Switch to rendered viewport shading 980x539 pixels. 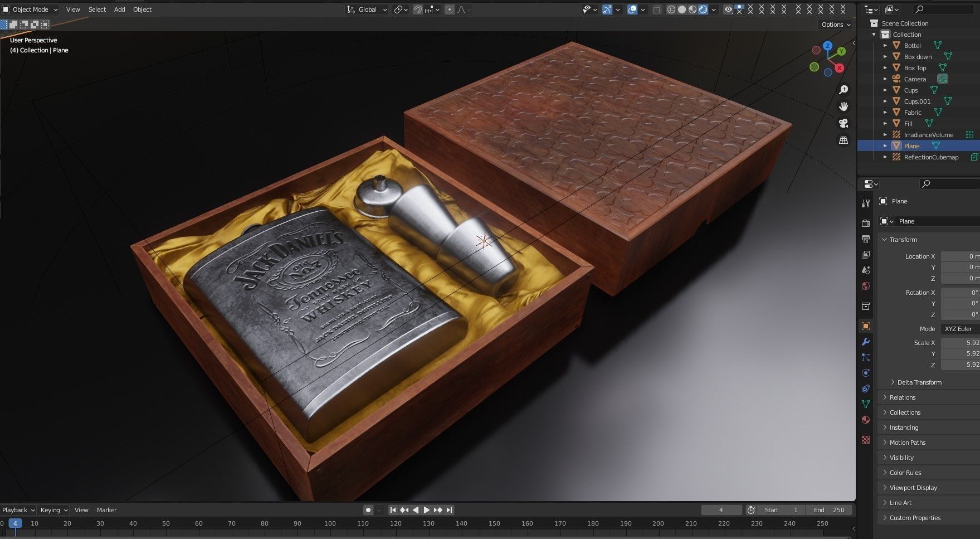tap(703, 9)
